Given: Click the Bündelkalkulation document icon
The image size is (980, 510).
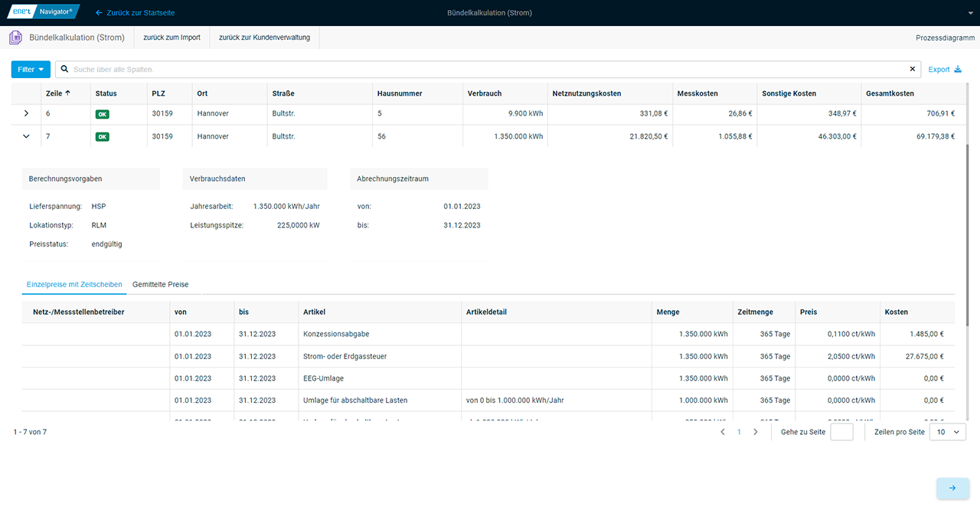Looking at the screenshot, I should click(15, 38).
